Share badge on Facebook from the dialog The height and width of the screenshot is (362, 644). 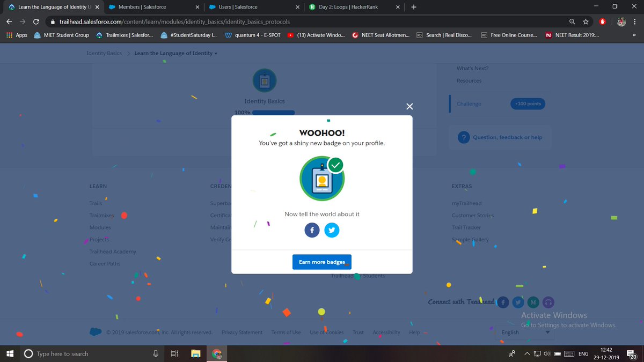point(312,231)
